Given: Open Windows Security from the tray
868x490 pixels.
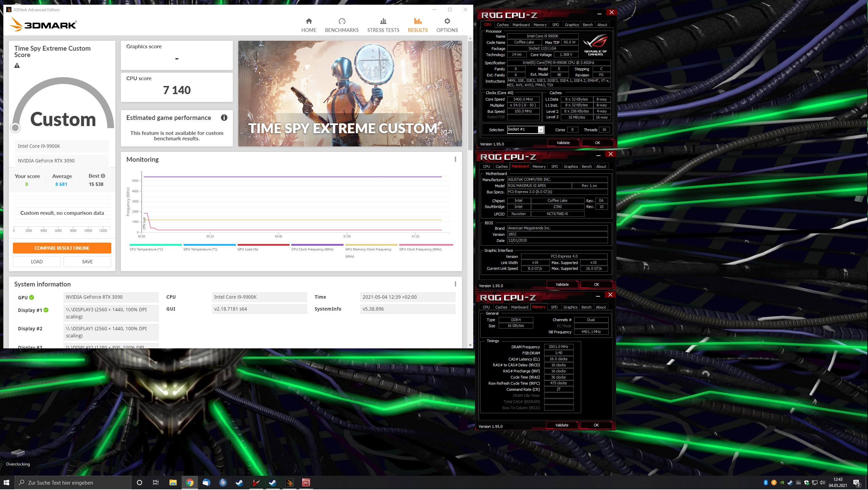Looking at the screenshot, I should [806, 483].
